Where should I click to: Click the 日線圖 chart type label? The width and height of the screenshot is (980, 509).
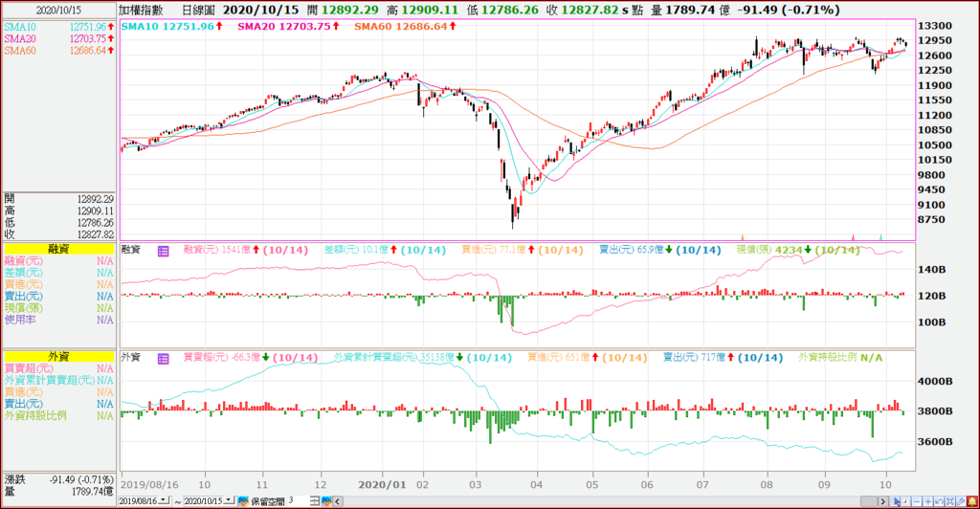198,10
